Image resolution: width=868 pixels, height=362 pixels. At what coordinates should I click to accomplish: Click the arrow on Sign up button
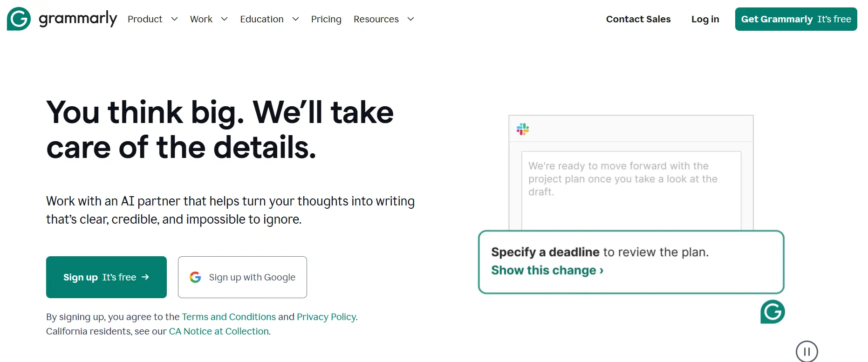(x=145, y=277)
